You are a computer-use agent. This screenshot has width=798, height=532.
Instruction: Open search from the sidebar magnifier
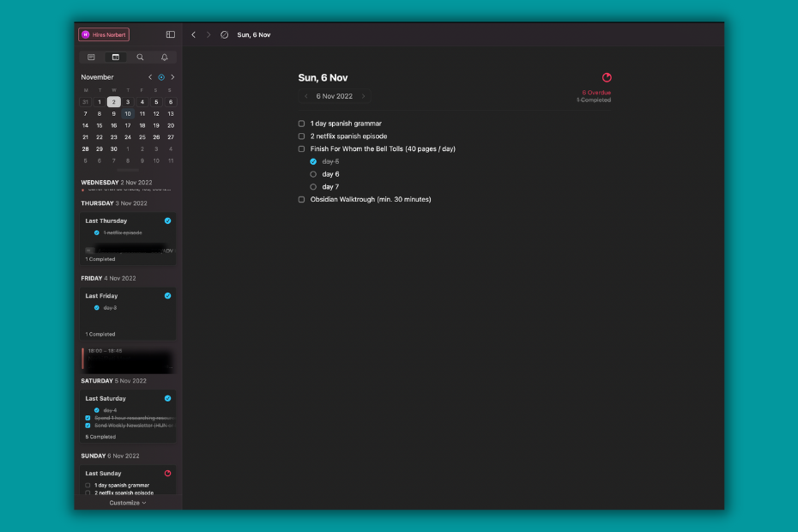pyautogui.click(x=140, y=57)
